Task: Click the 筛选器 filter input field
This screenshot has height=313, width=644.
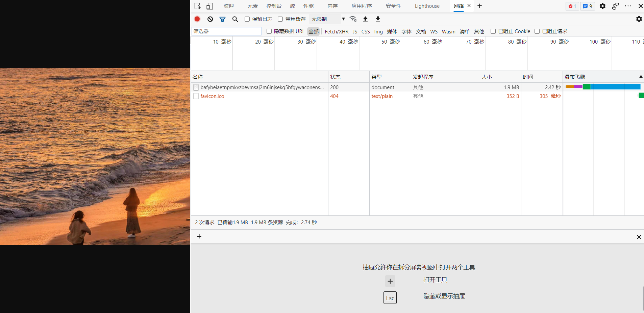Action: 226,31
